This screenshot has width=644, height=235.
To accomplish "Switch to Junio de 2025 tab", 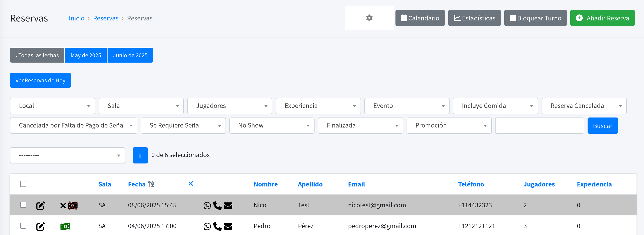I will tap(130, 55).
